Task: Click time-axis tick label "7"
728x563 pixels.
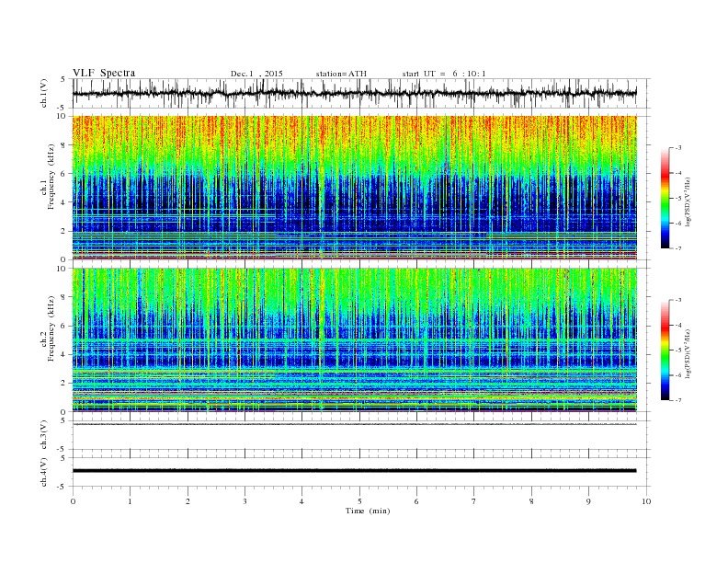Action: [x=474, y=501]
